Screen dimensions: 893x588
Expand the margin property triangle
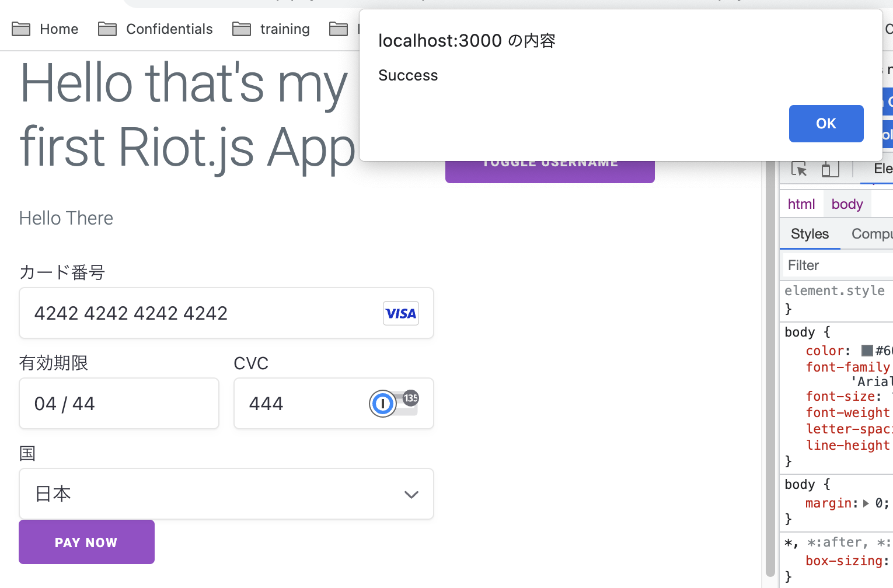(x=866, y=503)
